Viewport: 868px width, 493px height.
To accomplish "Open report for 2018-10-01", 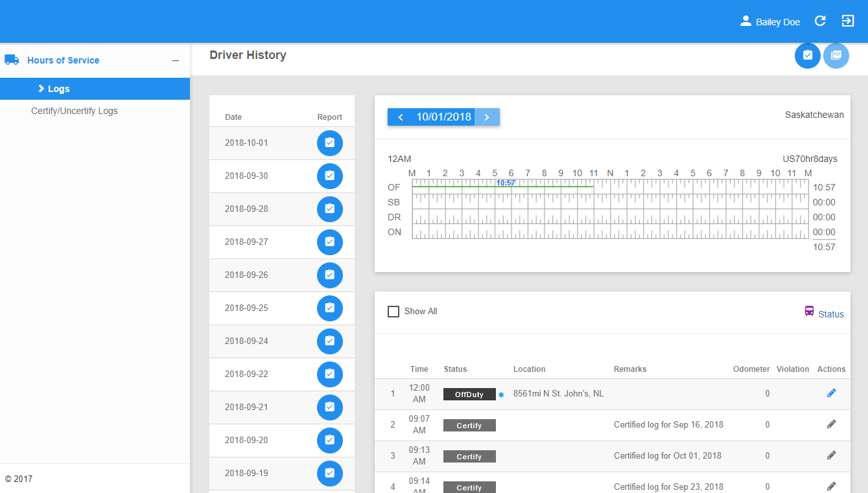I will tap(330, 143).
